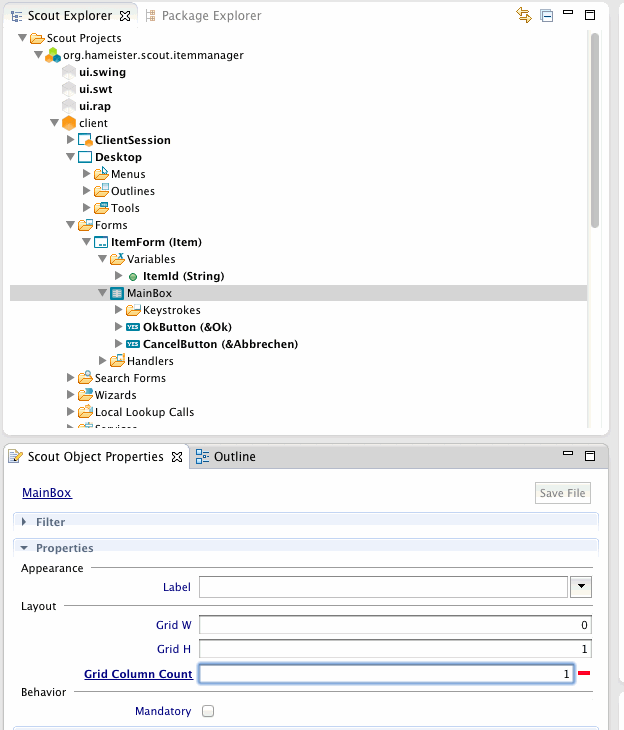This screenshot has width=624, height=730.
Task: Click the ClientSession node icon
Action: pos(85,140)
